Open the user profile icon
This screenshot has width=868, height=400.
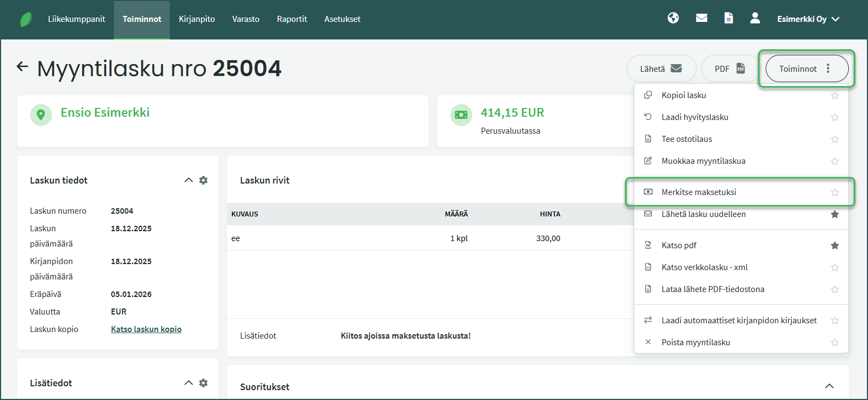point(755,19)
